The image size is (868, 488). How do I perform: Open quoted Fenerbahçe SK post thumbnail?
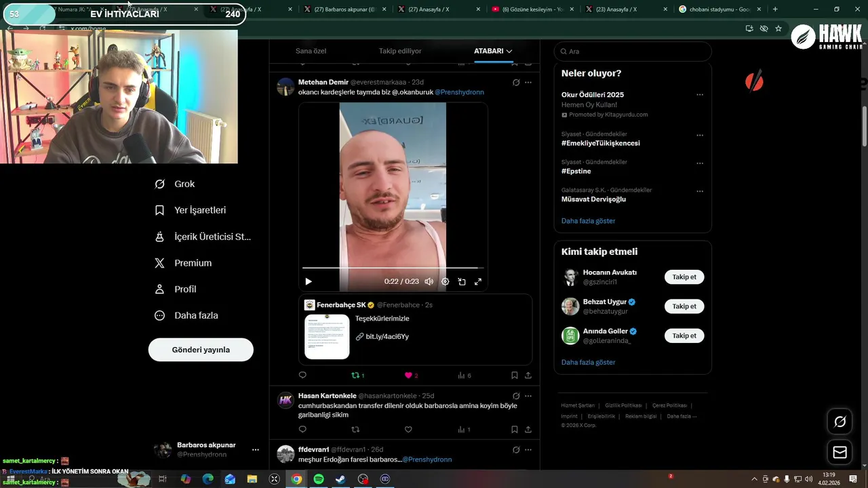click(x=327, y=336)
